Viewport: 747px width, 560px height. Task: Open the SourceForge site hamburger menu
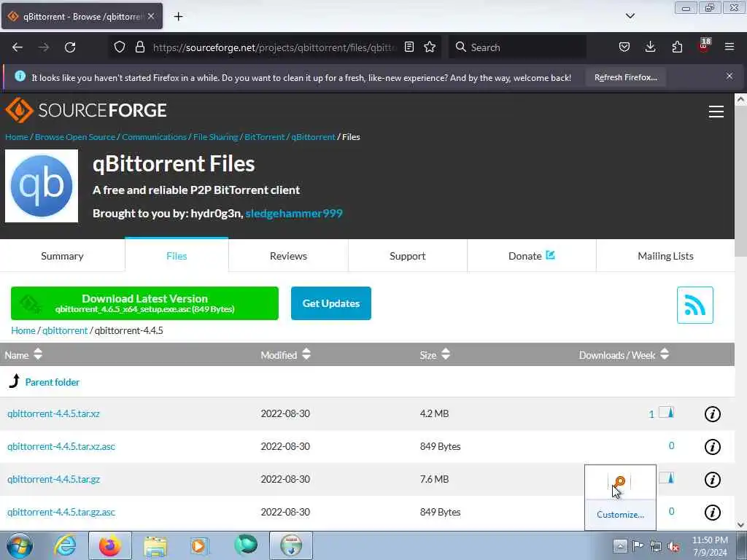[716, 112]
